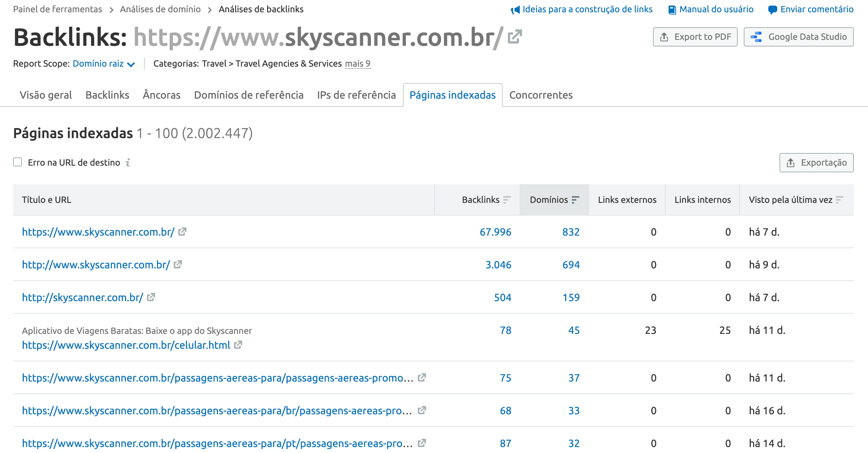Click the Exportação button
This screenshot has width=868, height=453.
click(x=817, y=163)
